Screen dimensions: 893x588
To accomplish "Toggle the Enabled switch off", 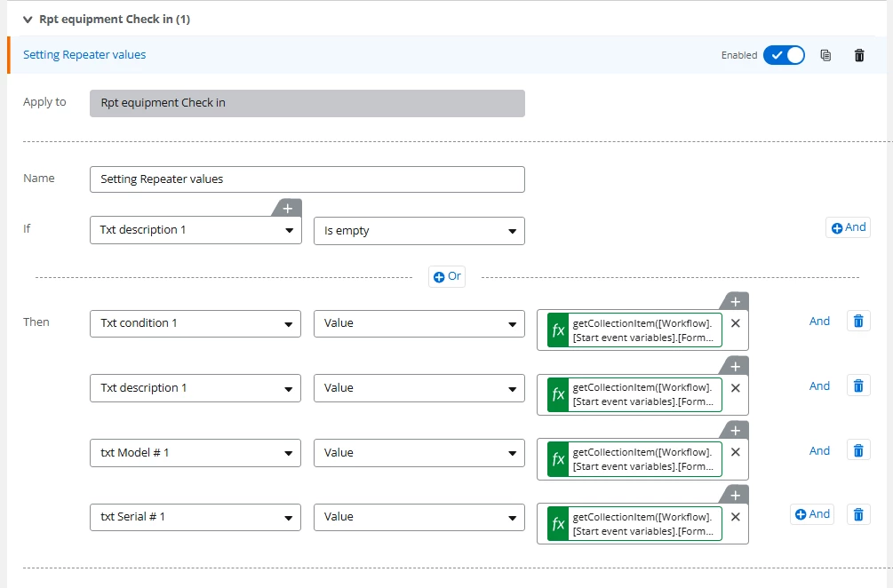I will [784, 55].
